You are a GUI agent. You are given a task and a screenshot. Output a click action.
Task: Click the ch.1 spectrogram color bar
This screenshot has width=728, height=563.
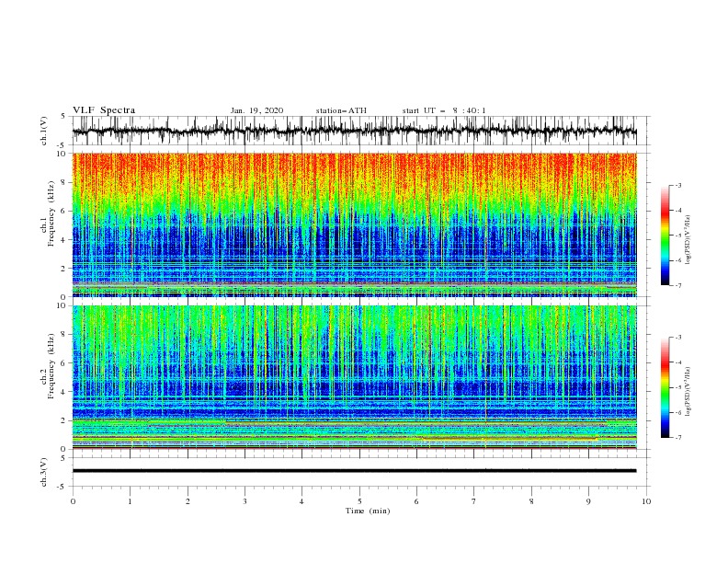pos(665,236)
